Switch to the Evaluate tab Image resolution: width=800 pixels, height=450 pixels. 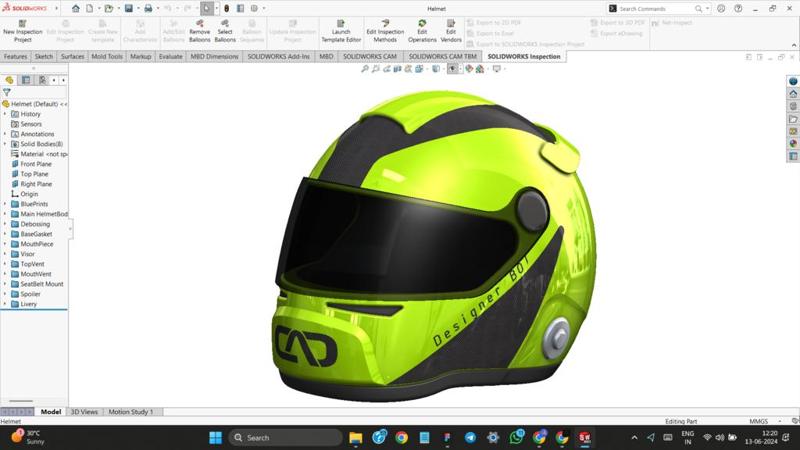click(170, 56)
